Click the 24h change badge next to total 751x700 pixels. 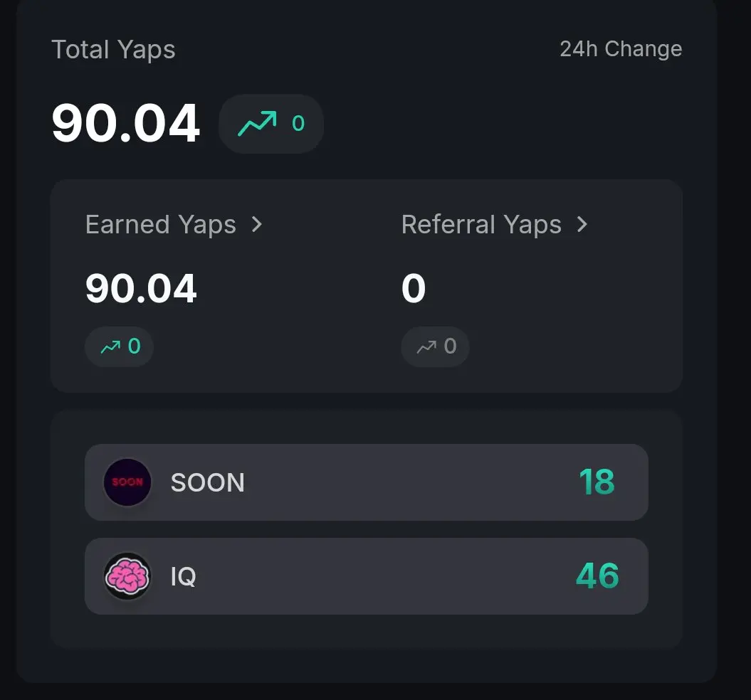pos(271,124)
